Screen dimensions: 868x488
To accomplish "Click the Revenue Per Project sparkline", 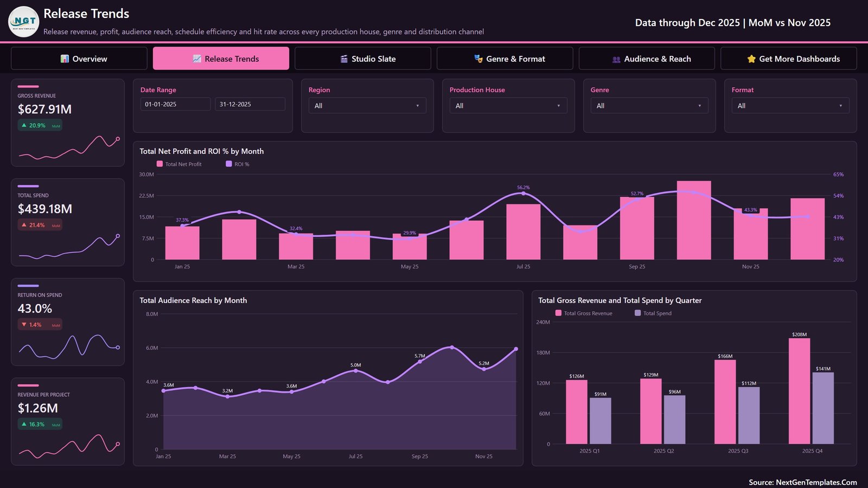I will coord(69,447).
